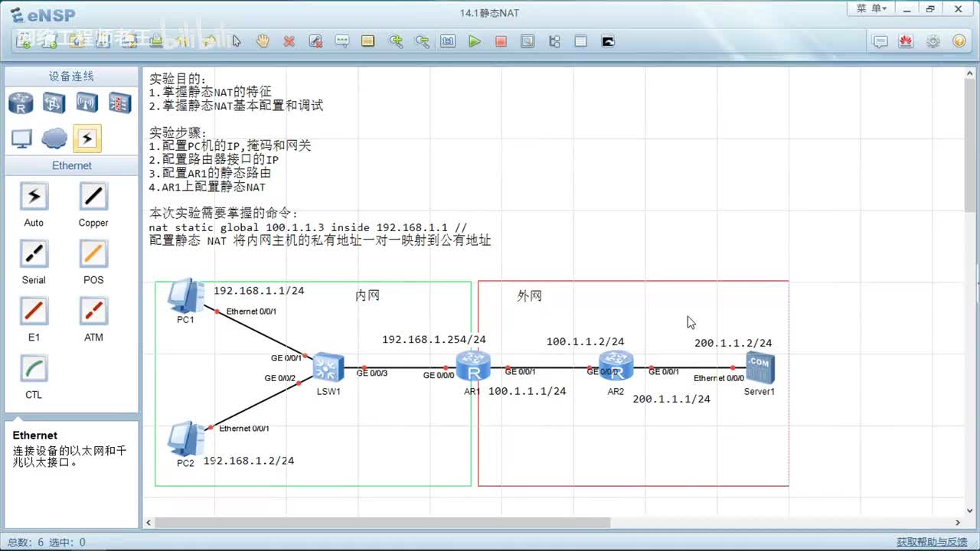This screenshot has width=980, height=551.
Task: Click the 获取帮助与反馈 link
Action: click(x=932, y=543)
